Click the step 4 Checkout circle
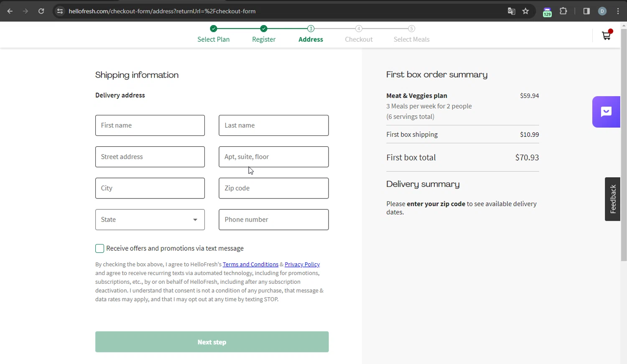 (359, 28)
